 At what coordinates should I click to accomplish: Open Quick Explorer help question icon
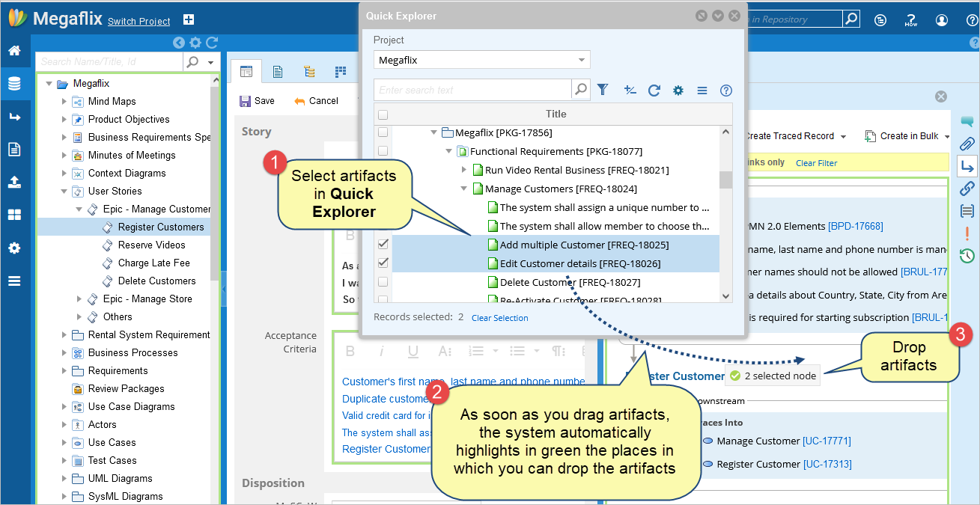[725, 90]
